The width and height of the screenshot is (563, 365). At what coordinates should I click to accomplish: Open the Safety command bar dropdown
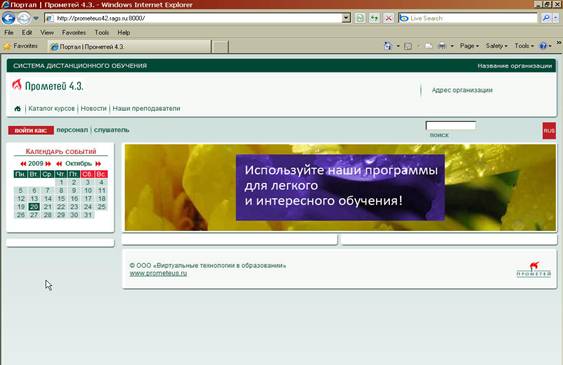coord(497,46)
